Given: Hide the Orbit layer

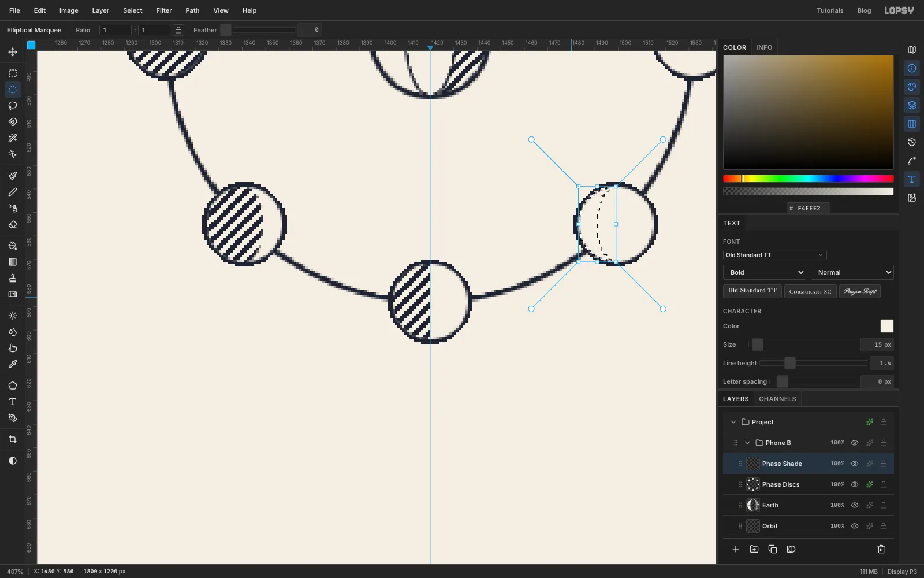Looking at the screenshot, I should pyautogui.click(x=855, y=526).
